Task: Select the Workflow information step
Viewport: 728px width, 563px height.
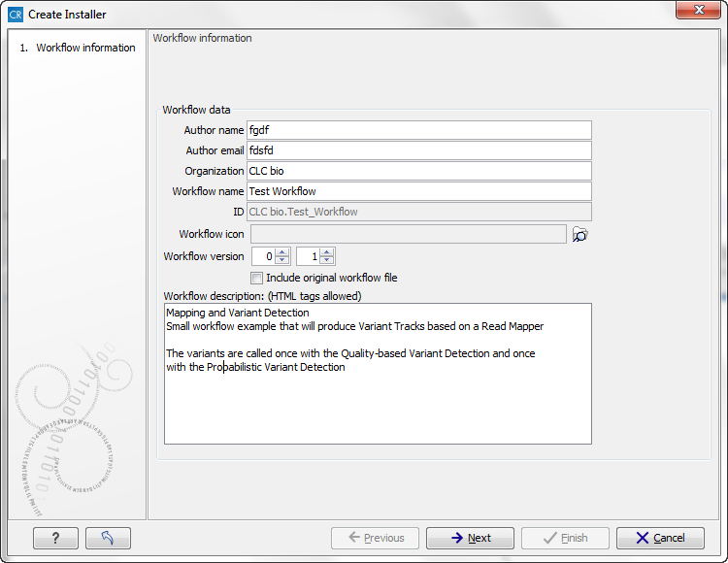Action: point(78,48)
